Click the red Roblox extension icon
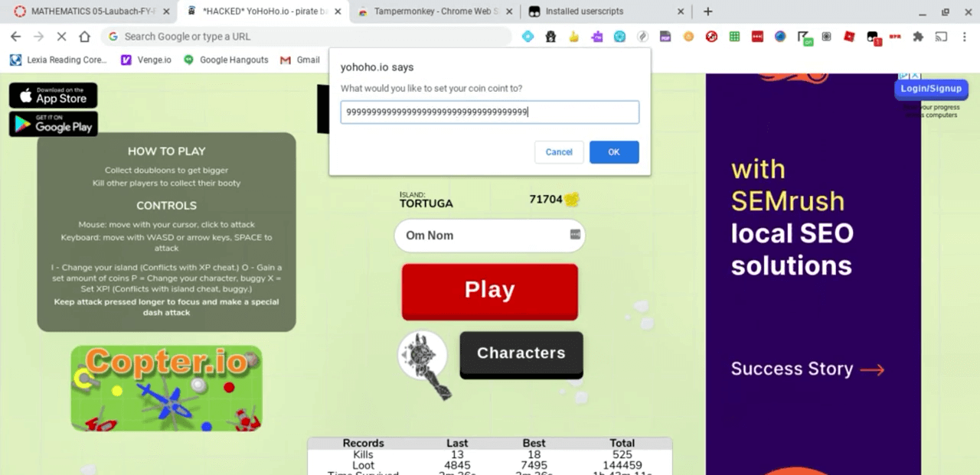 click(850, 36)
